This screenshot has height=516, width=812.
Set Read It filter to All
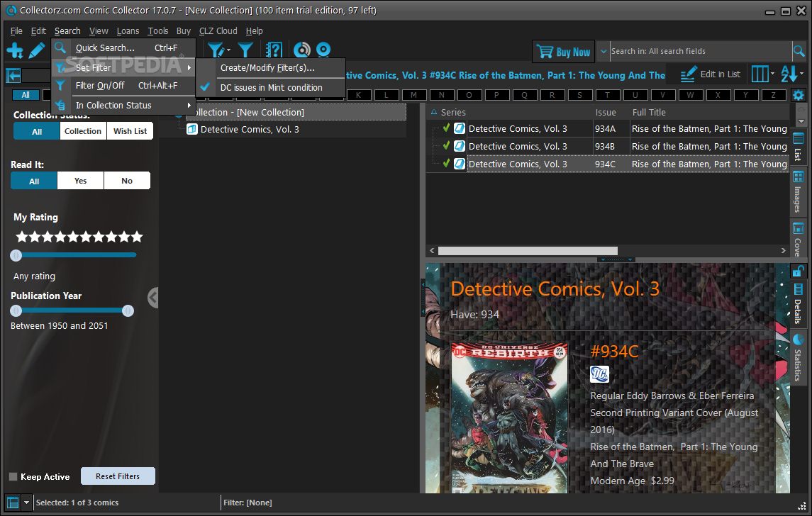[x=33, y=181]
